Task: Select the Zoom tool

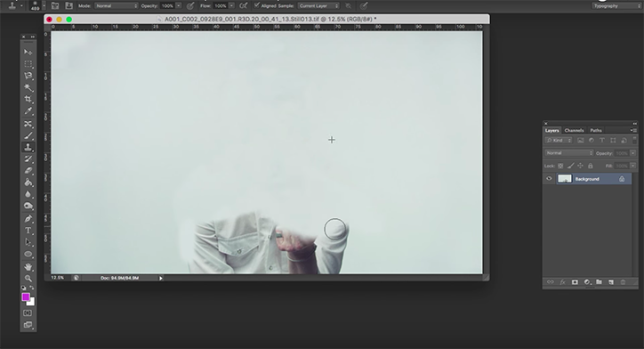Action: click(28, 279)
